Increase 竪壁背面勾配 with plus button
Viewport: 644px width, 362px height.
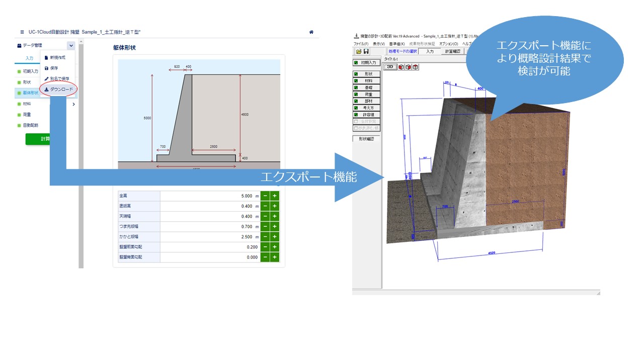275,257
